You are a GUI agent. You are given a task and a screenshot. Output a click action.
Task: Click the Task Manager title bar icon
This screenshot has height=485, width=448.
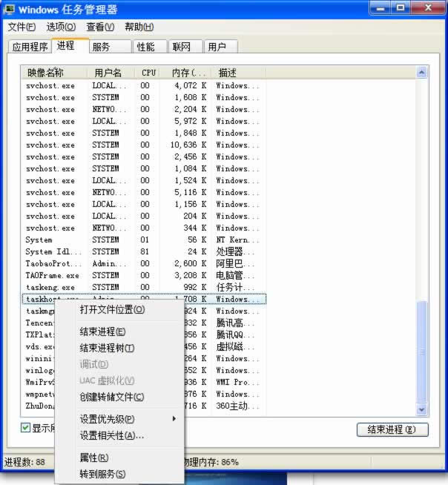point(9,10)
